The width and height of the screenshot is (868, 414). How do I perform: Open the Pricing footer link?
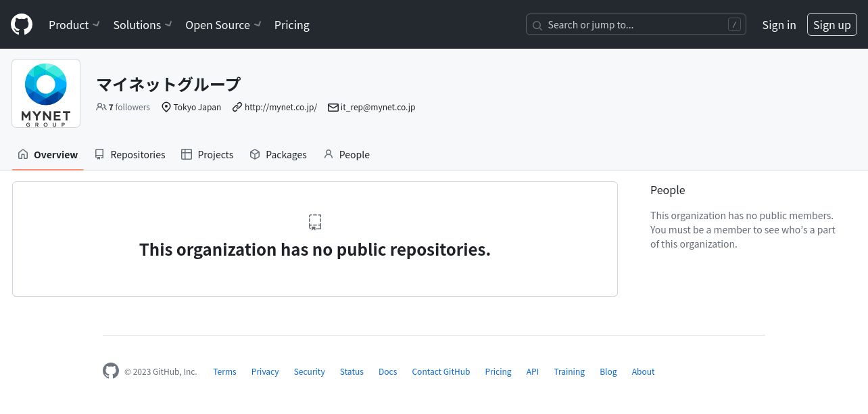click(498, 371)
